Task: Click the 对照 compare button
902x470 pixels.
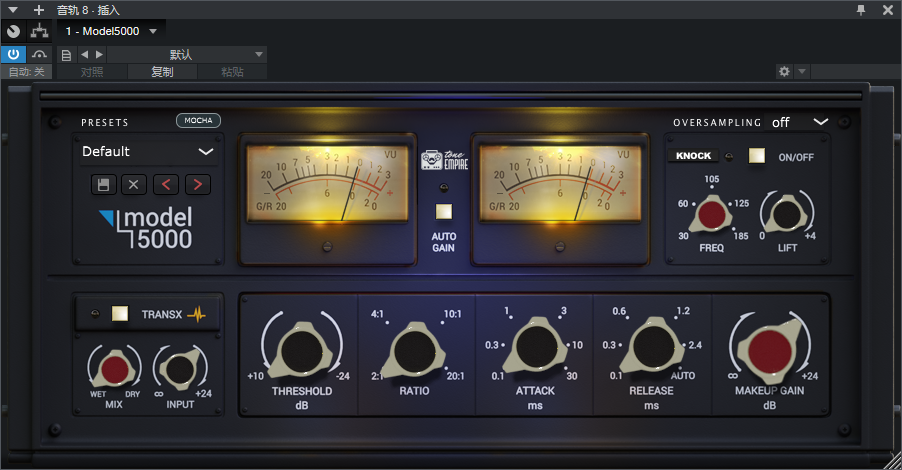Action: [92, 72]
